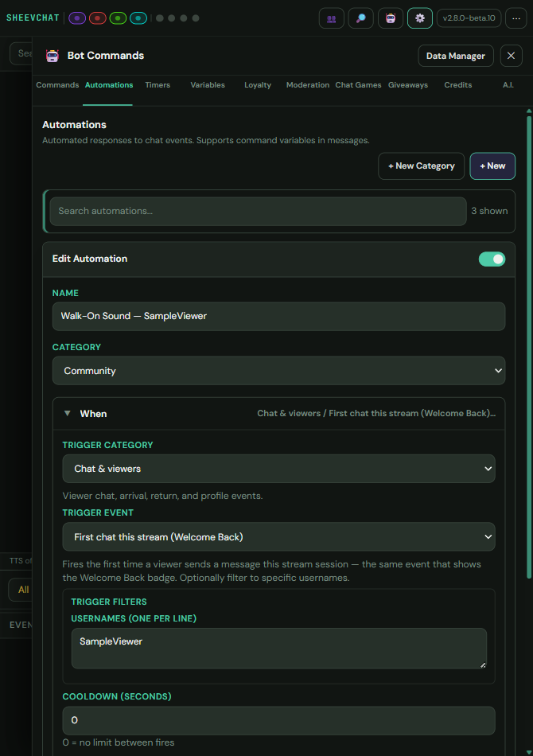This screenshot has width=533, height=756.
Task: Click the Cooldown seconds input field
Action: pyautogui.click(x=278, y=720)
